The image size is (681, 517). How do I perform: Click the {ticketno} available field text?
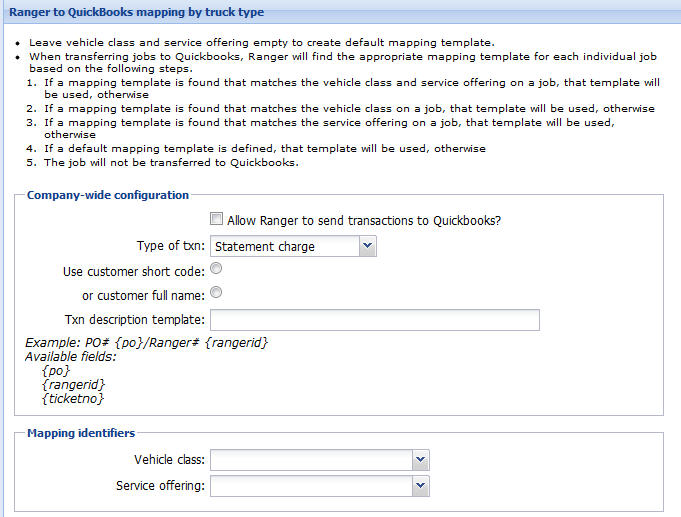[x=73, y=398]
